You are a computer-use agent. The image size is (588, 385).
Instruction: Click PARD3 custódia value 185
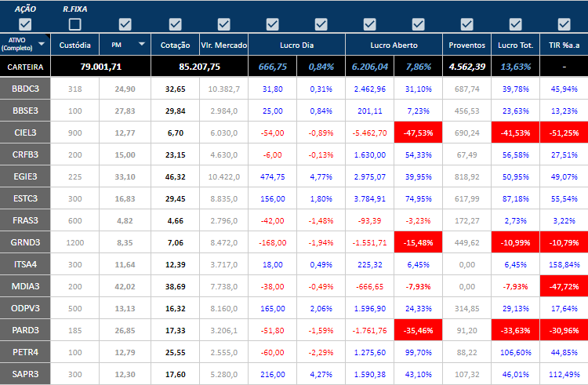coord(75,330)
